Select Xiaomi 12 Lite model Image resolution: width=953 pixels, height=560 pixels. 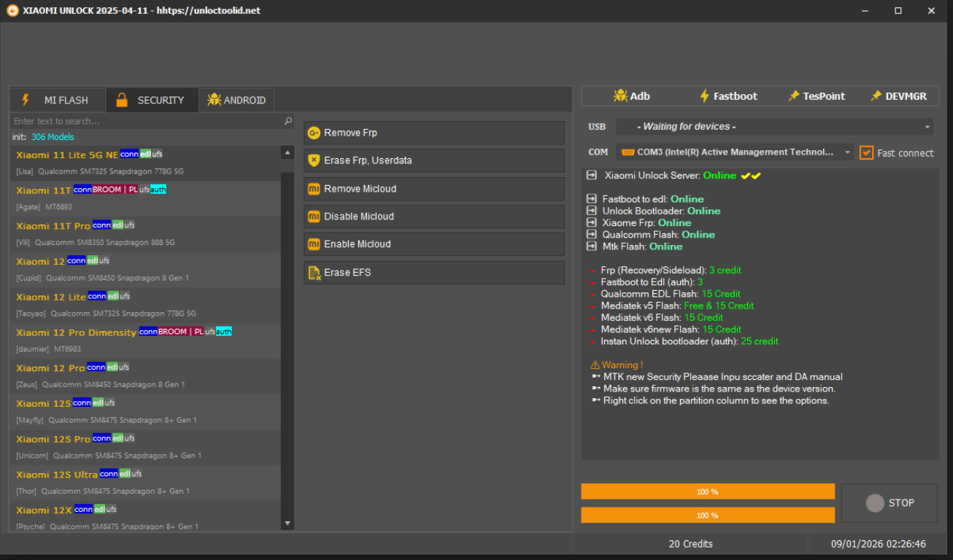point(145,305)
